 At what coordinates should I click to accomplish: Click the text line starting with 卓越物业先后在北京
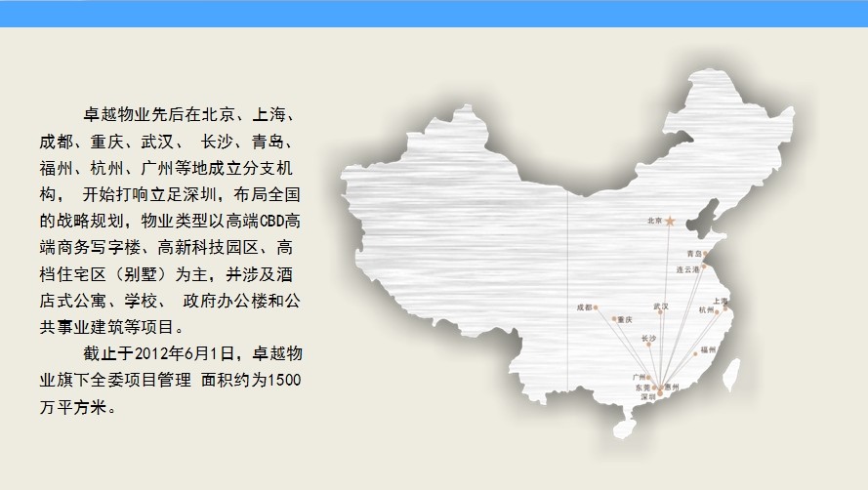point(188,114)
